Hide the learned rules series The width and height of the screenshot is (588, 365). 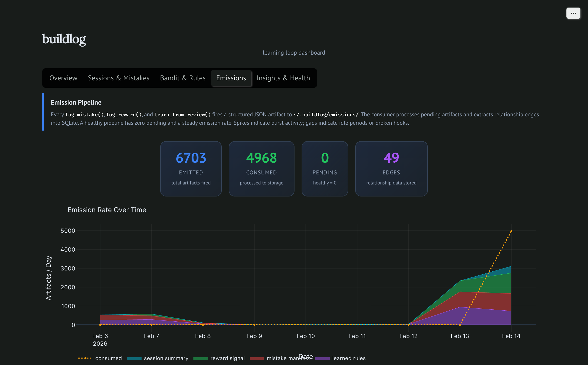click(349, 358)
